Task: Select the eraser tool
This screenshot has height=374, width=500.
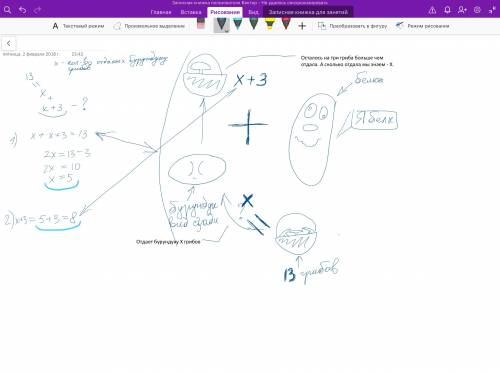Action: pos(201,23)
